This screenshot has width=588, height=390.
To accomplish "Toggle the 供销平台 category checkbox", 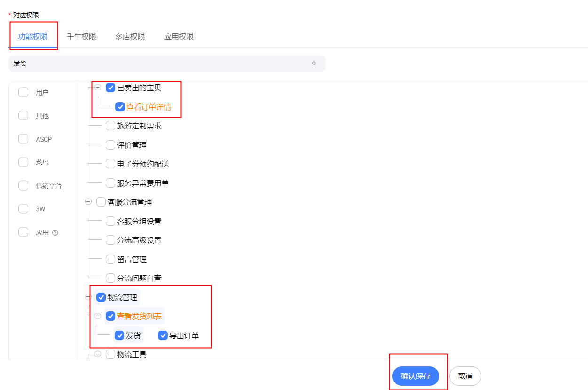I will 24,185.
